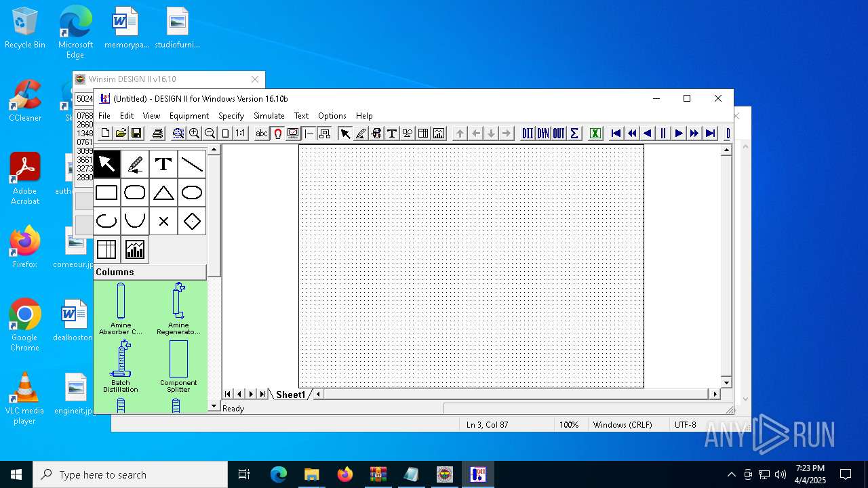Open the Simulate menu
This screenshot has width=868, height=488.
point(269,116)
